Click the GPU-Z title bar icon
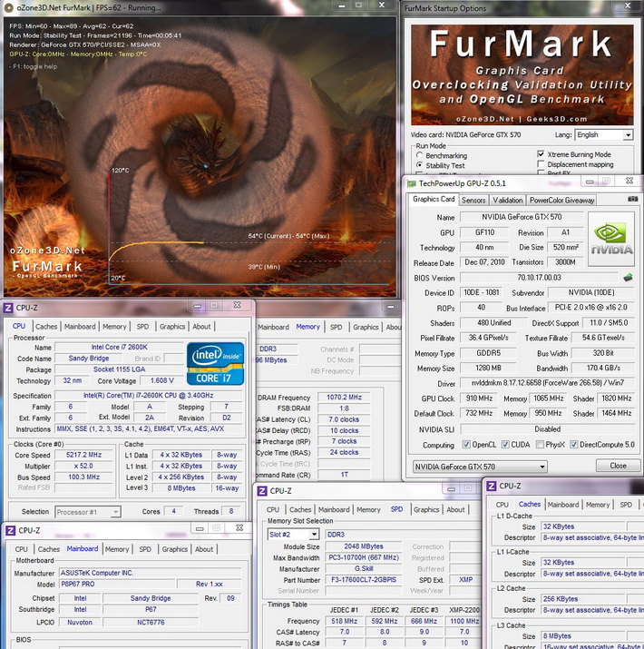644x649 pixels. point(411,183)
